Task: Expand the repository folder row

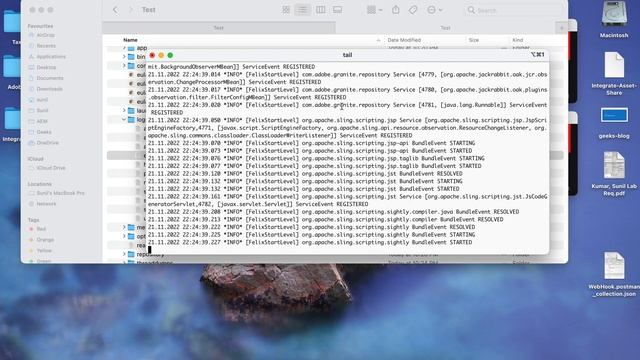Action: (124, 254)
